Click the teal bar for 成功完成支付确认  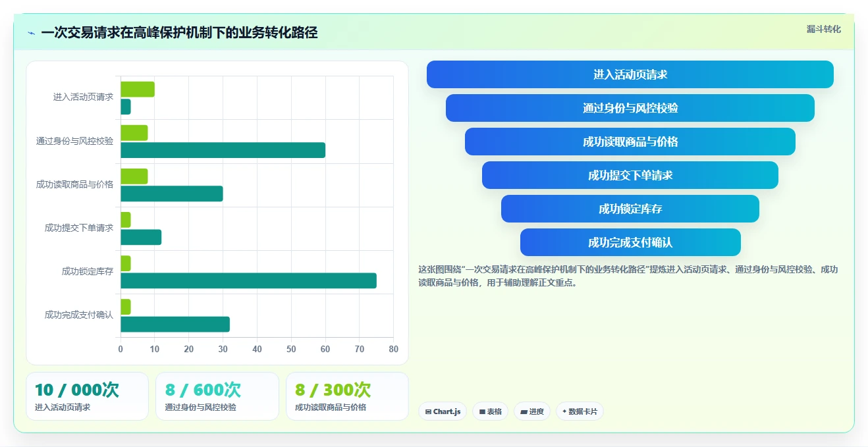[x=175, y=325]
